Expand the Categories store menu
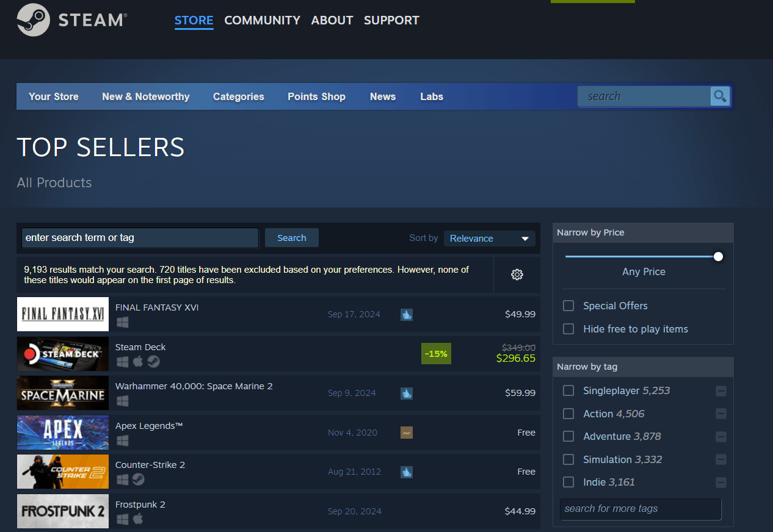This screenshot has width=773, height=532. click(238, 96)
